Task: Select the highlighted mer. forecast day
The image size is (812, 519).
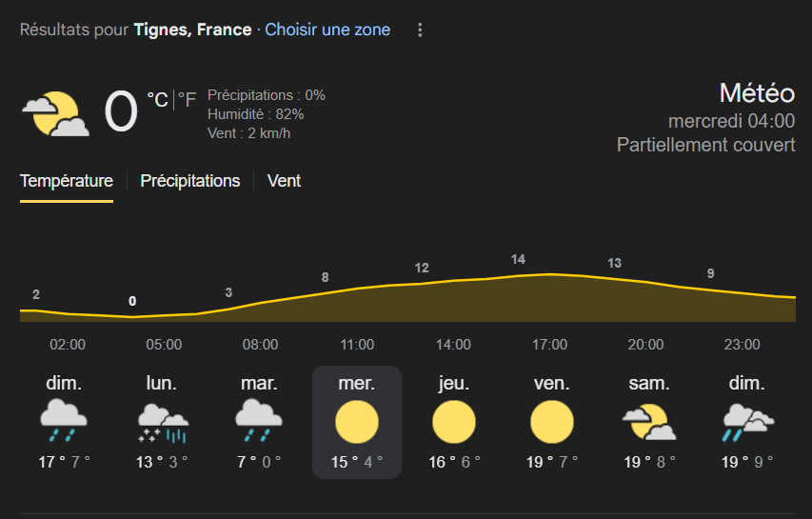Action: point(357,422)
